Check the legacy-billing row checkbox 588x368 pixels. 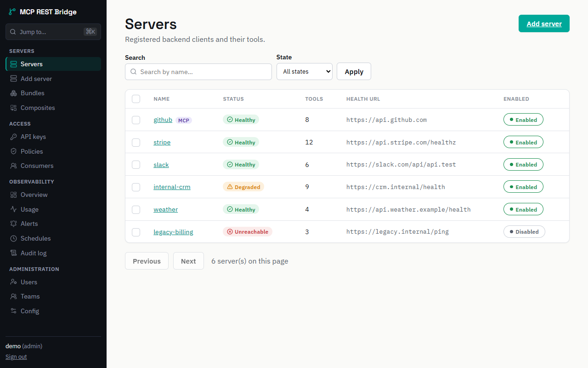click(x=136, y=232)
